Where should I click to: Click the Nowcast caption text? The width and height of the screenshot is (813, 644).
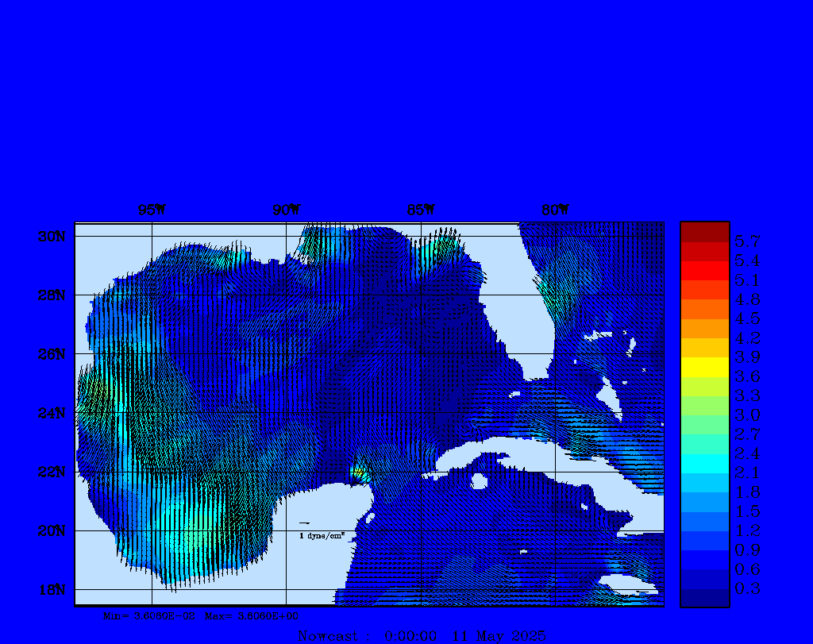pyautogui.click(x=328, y=636)
